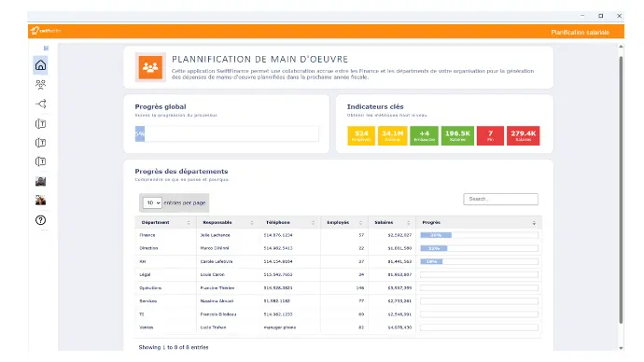Viewport: 644px width, 362px height.
Task: Open the people group sidebar icon
Action: pyautogui.click(x=40, y=85)
